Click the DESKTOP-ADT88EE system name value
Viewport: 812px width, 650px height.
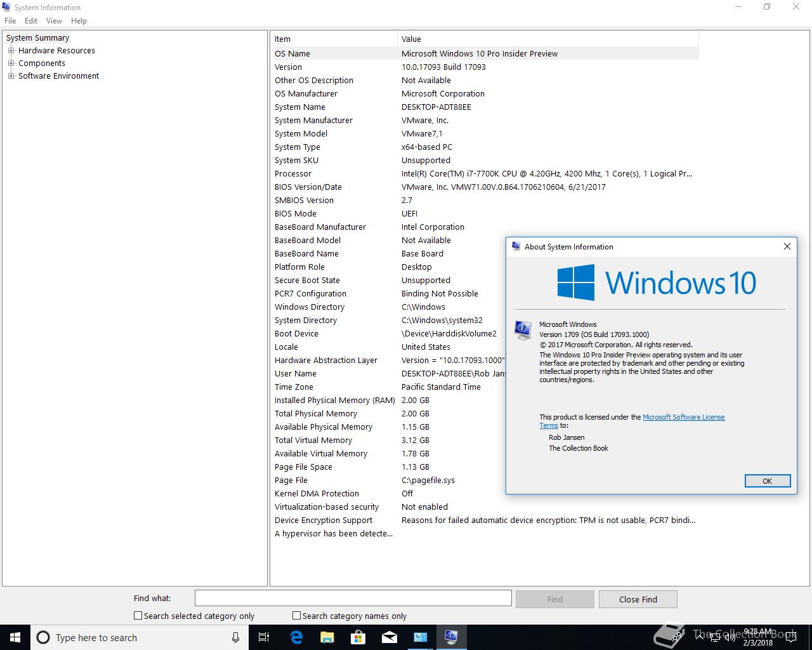pyautogui.click(x=436, y=107)
